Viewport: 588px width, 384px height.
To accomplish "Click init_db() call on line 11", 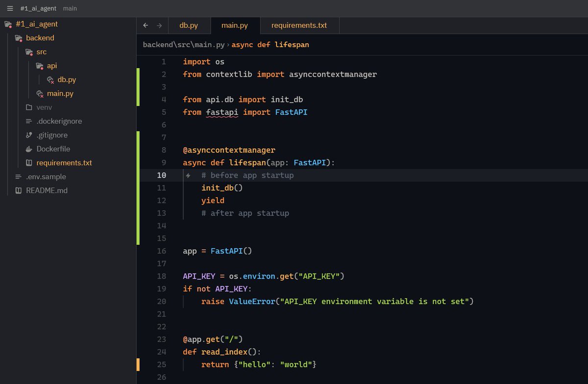I will point(222,188).
